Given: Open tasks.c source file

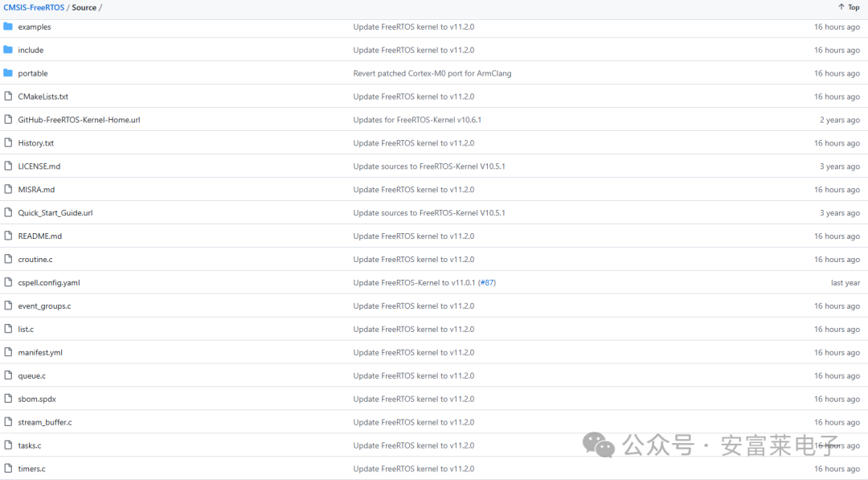Looking at the screenshot, I should pyautogui.click(x=30, y=445).
